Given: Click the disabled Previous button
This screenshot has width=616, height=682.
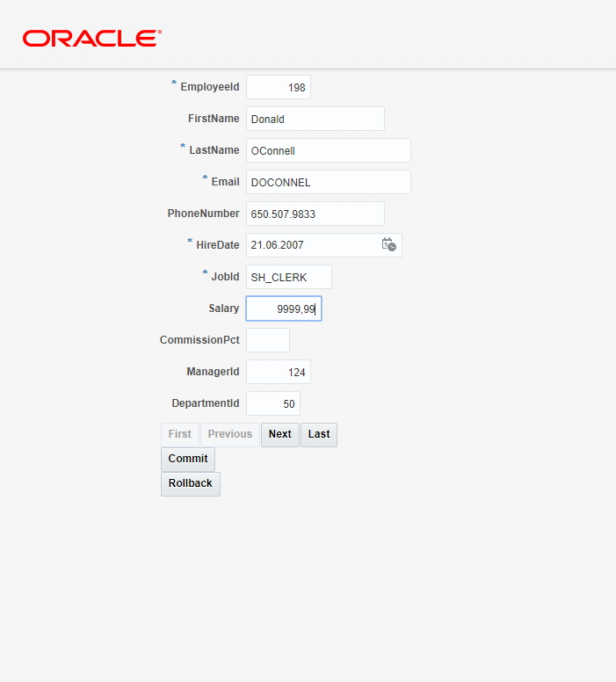Looking at the screenshot, I should [x=230, y=434].
